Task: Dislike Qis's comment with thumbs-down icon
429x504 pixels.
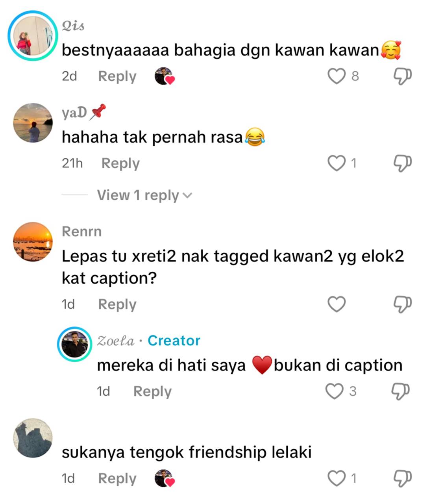Action: [x=402, y=76]
